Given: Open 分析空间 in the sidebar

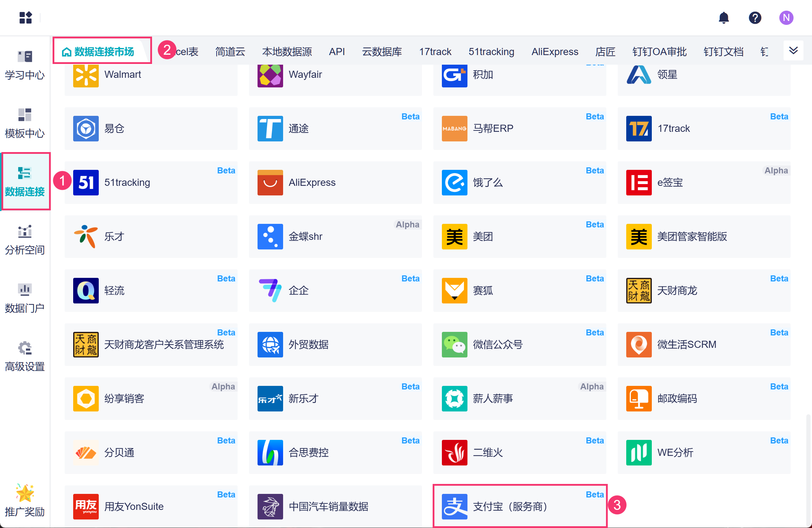Looking at the screenshot, I should (25, 240).
